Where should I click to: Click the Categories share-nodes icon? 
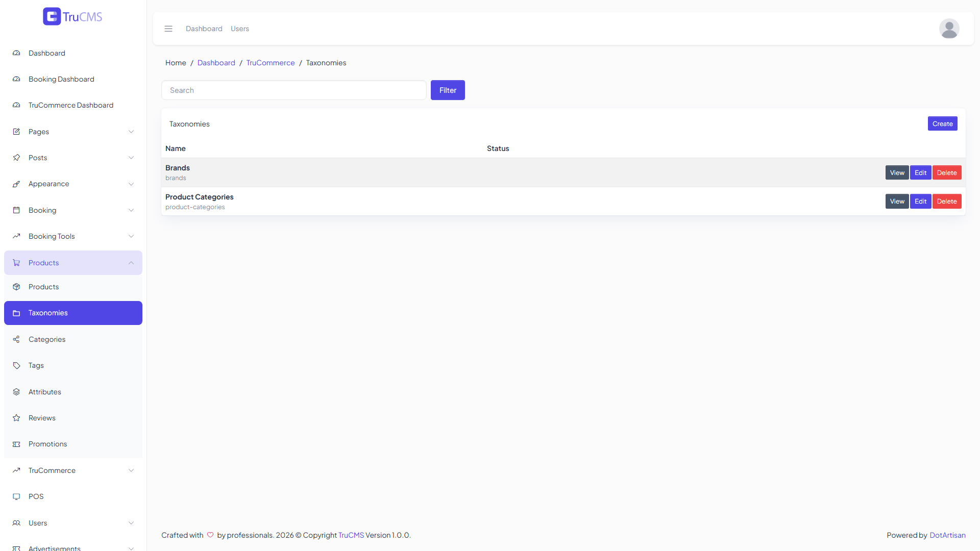[16, 339]
